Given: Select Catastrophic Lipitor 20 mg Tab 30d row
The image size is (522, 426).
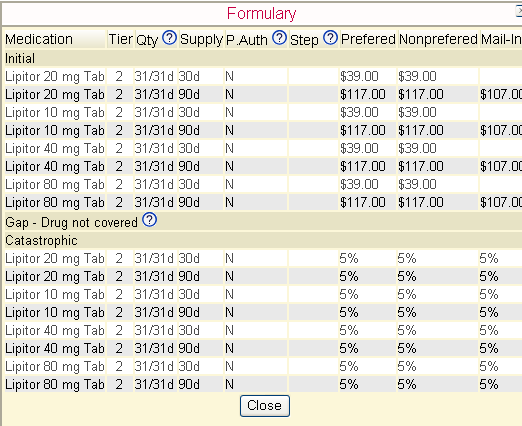Looking at the screenshot, I should click(x=263, y=258).
